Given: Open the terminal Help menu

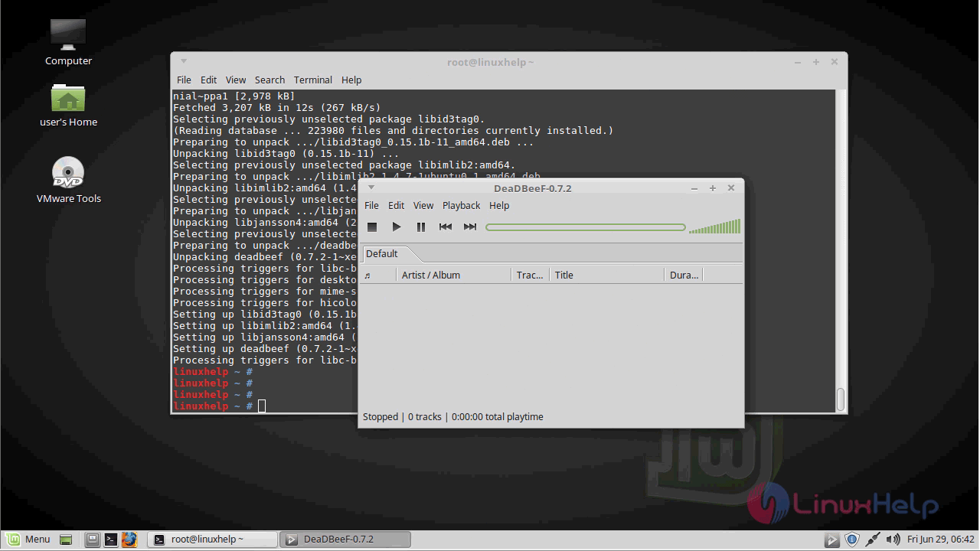Looking at the screenshot, I should pyautogui.click(x=351, y=80).
